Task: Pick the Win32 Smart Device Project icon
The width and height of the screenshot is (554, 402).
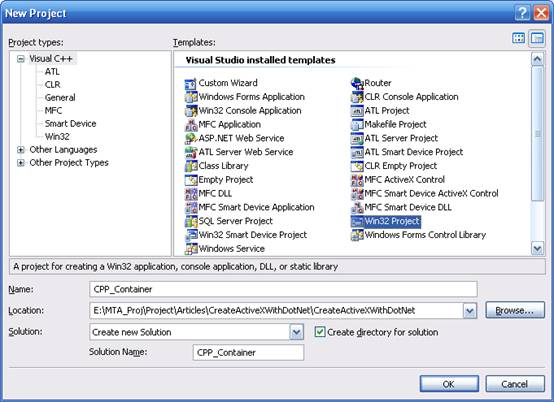Action: pos(191,235)
